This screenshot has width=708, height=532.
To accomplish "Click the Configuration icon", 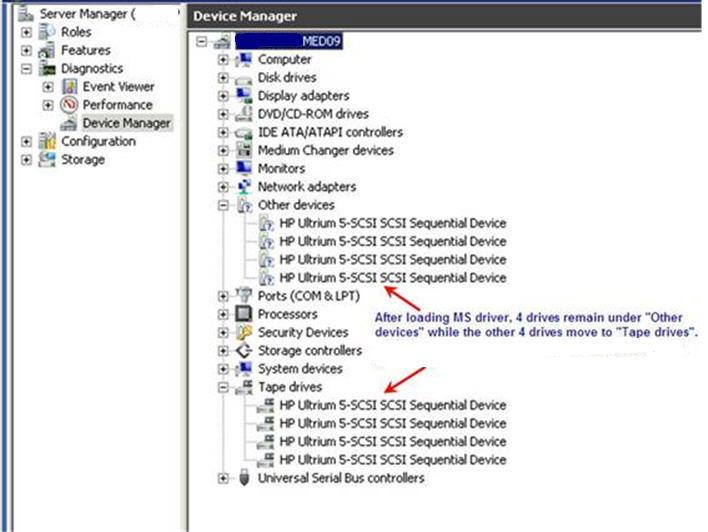I will (47, 141).
